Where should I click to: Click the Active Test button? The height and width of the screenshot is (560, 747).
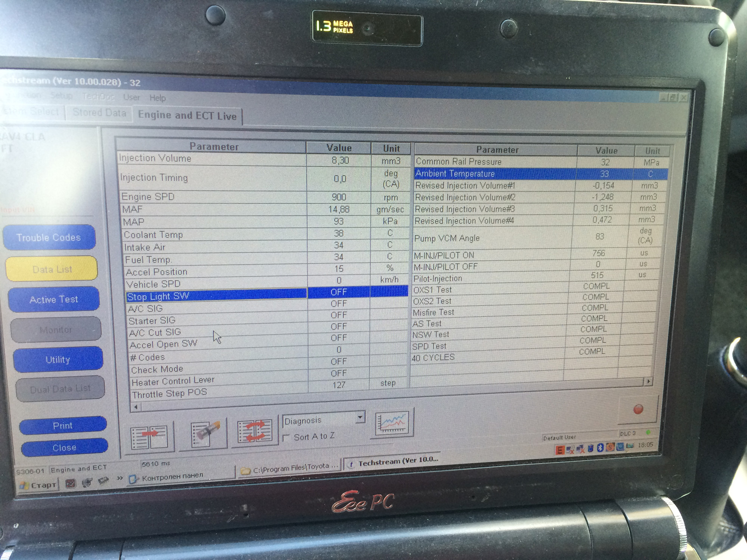[x=54, y=299]
